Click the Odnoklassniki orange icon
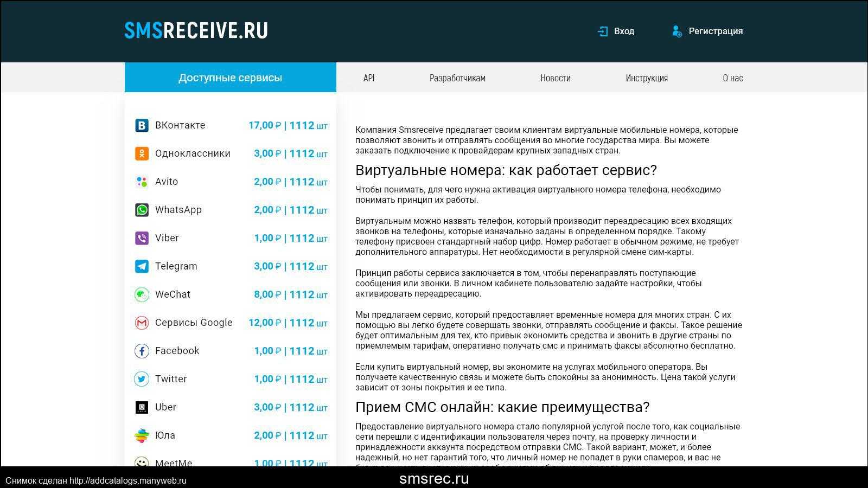This screenshot has height=488, width=868. [142, 153]
